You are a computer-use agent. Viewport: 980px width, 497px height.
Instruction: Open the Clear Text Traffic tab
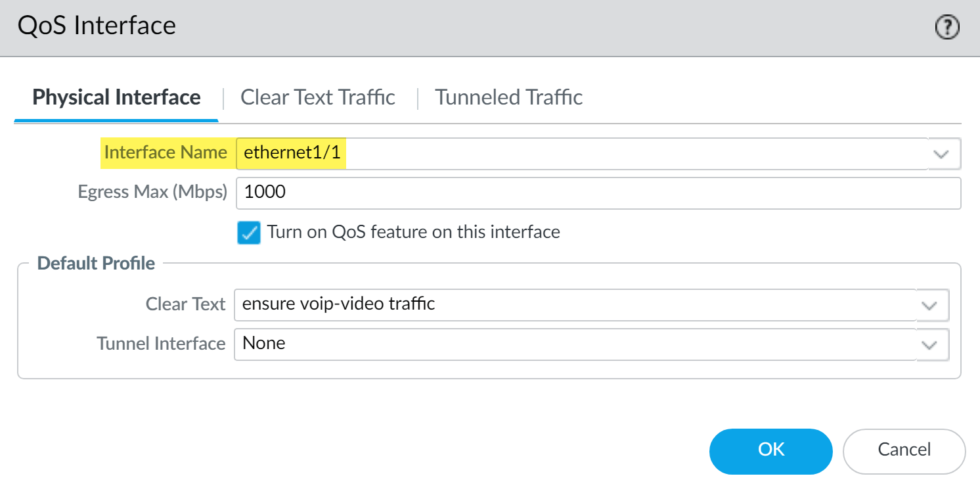[x=318, y=97]
